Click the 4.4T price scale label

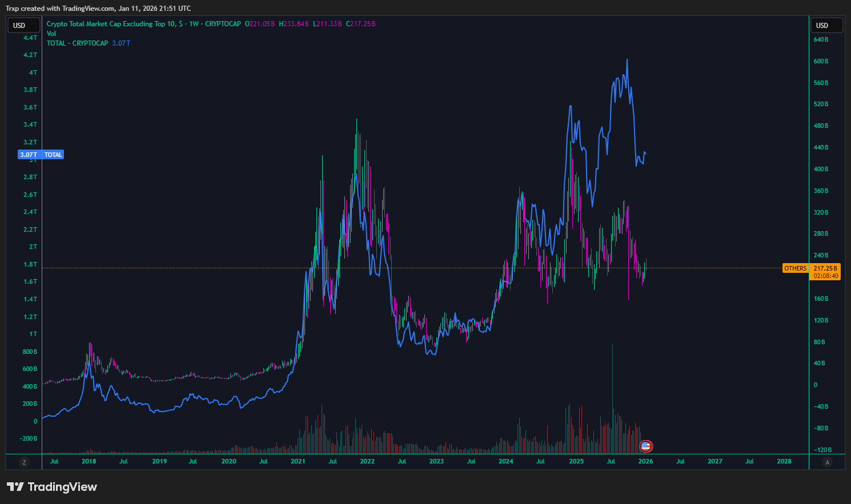[x=30, y=38]
